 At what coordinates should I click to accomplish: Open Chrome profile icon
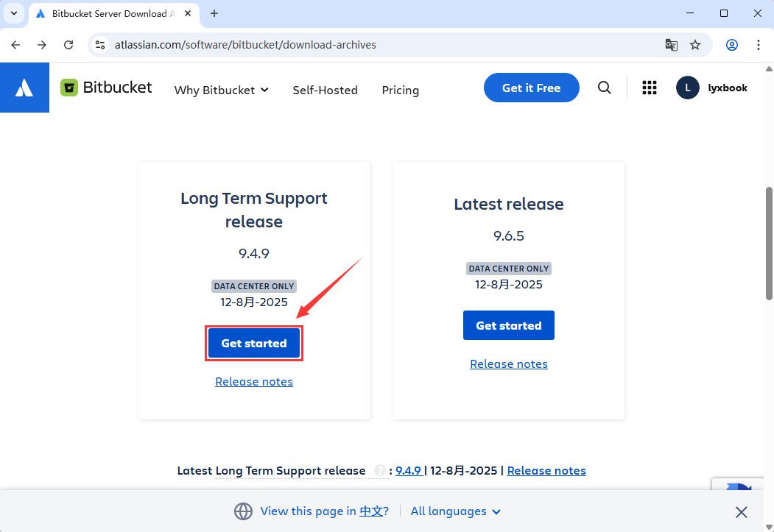(x=731, y=45)
